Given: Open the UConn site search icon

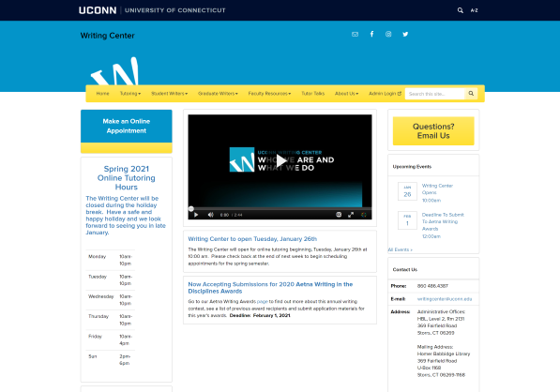Looking at the screenshot, I should click(461, 10).
